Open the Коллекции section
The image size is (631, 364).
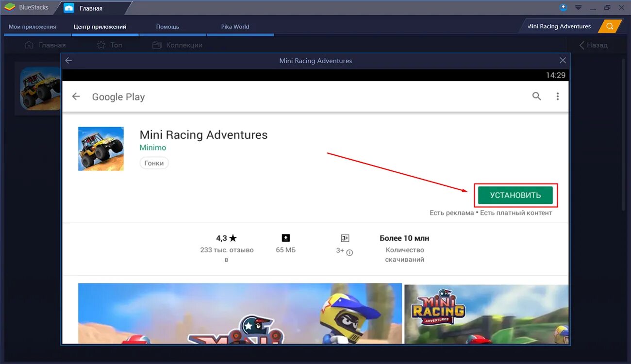point(177,45)
